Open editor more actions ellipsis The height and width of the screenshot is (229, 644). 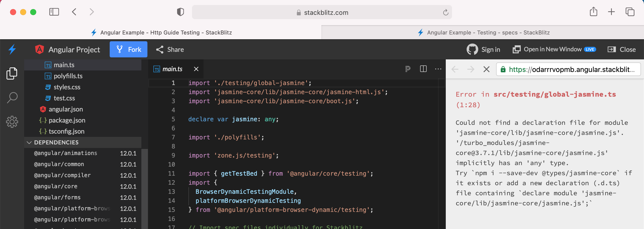point(438,69)
